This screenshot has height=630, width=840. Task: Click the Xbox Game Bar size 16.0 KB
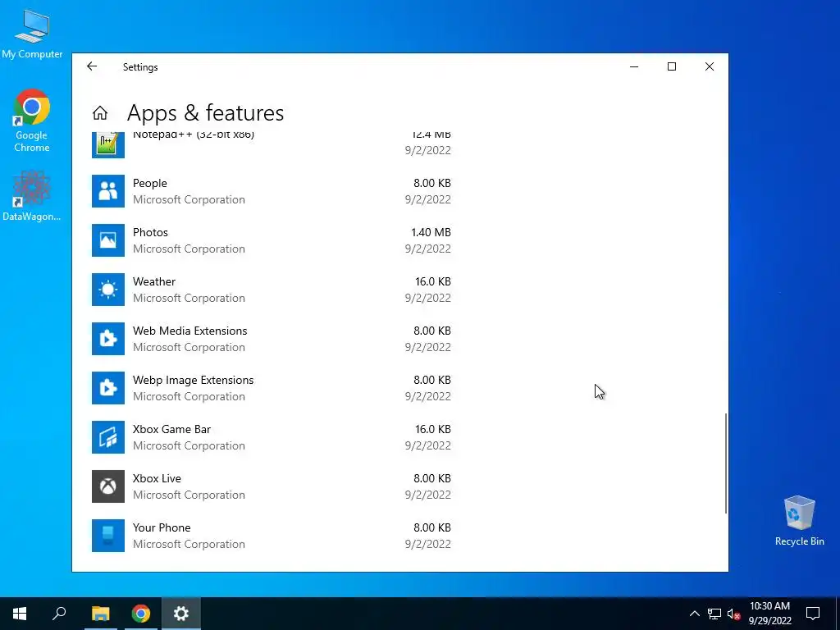[x=433, y=430]
